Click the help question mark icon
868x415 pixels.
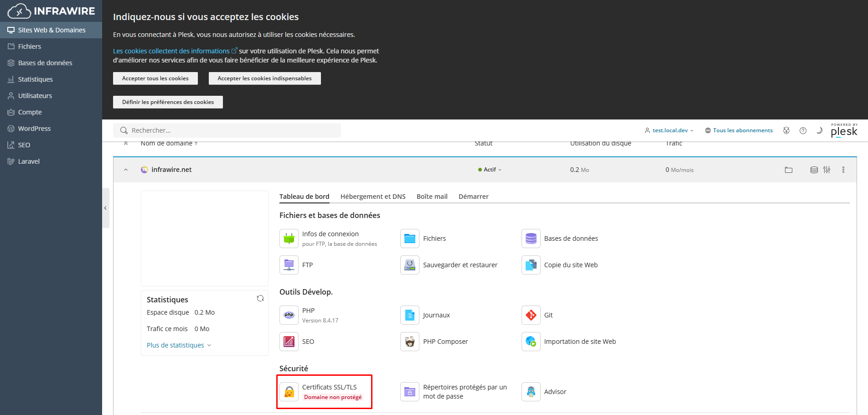coord(803,130)
